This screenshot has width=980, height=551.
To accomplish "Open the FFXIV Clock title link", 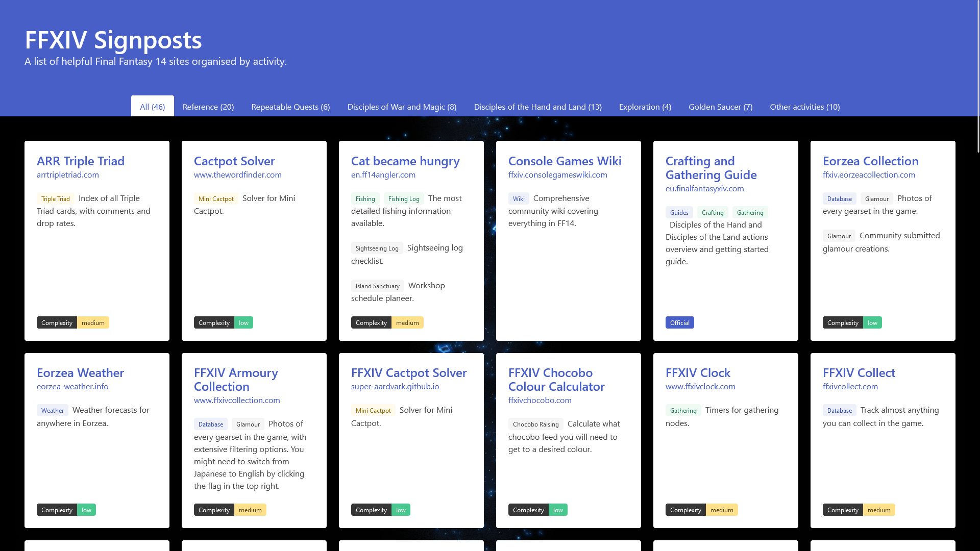I will pos(697,372).
